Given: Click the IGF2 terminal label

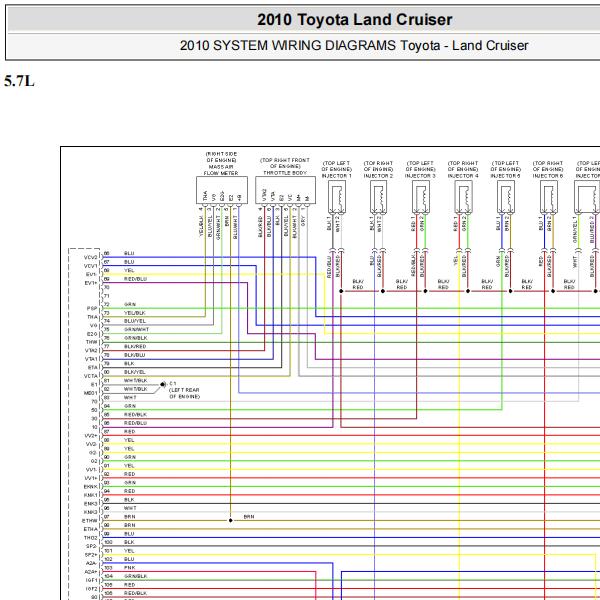Looking at the screenshot, I should pos(91,589).
